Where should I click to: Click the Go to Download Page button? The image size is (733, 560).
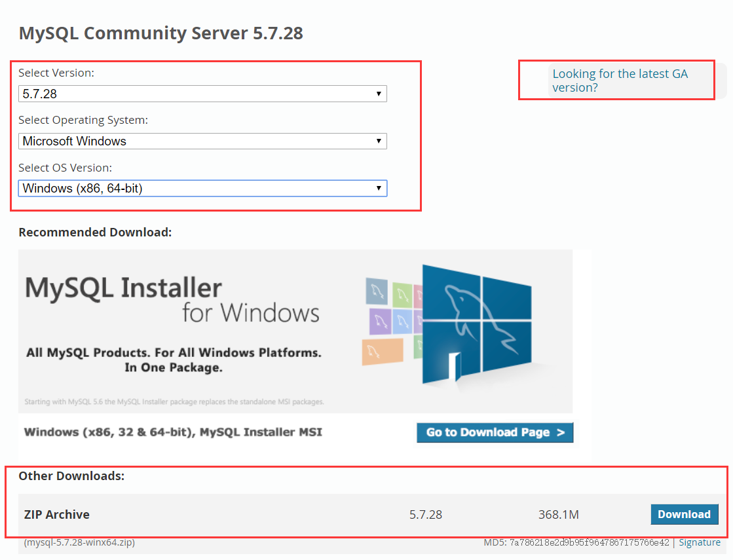pyautogui.click(x=495, y=432)
